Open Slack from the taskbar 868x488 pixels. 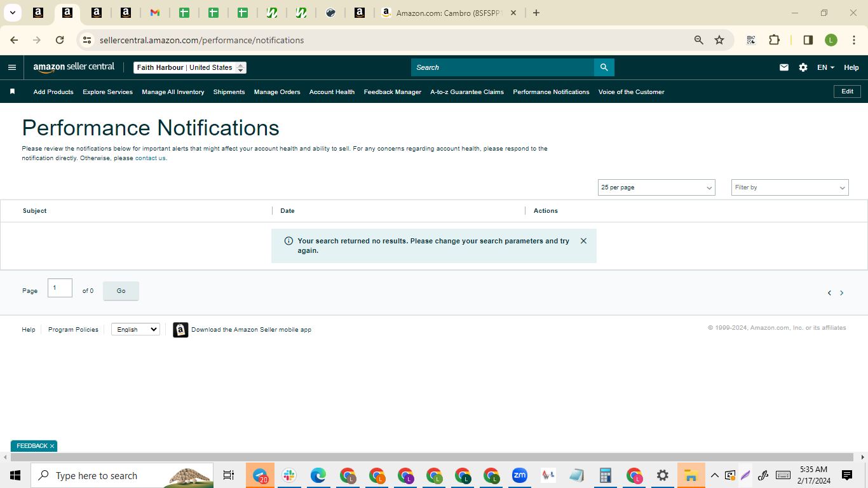(x=289, y=475)
